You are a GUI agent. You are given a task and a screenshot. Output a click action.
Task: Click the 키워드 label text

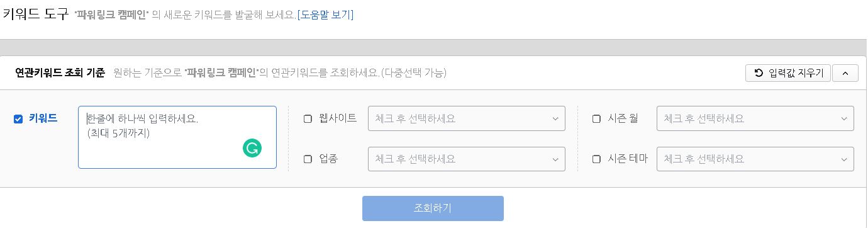click(x=43, y=118)
